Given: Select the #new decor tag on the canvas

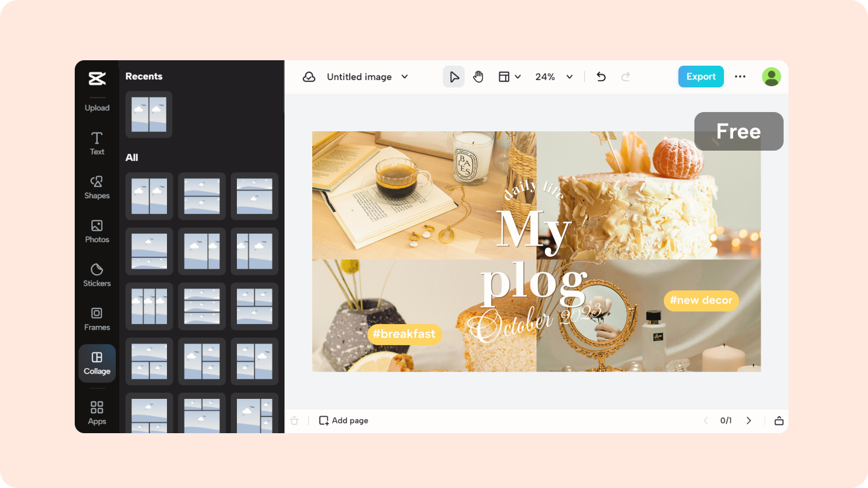Looking at the screenshot, I should click(x=701, y=300).
